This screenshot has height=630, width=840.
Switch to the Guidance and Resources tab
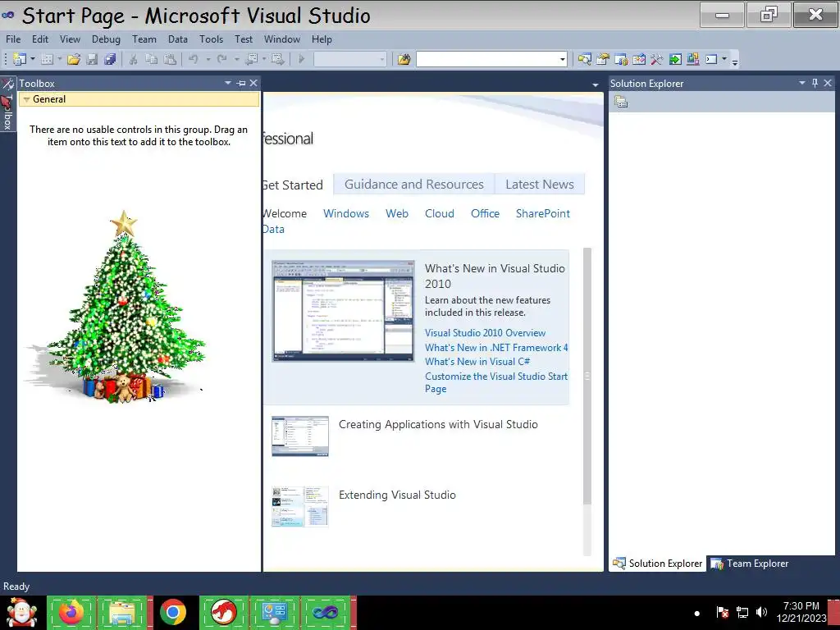(414, 185)
